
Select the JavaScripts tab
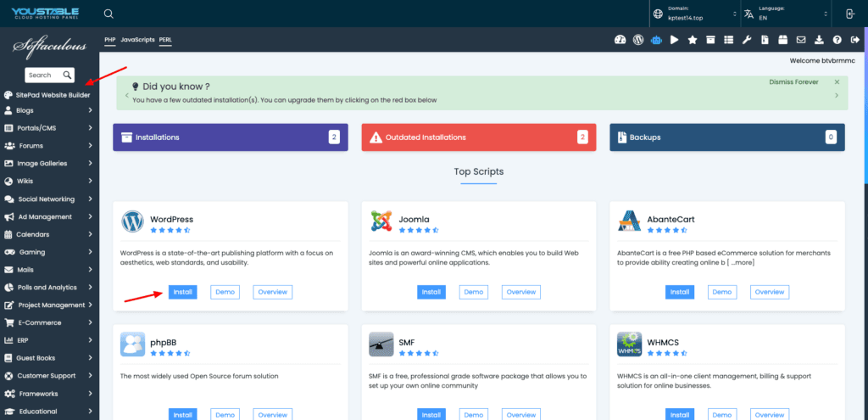point(137,40)
